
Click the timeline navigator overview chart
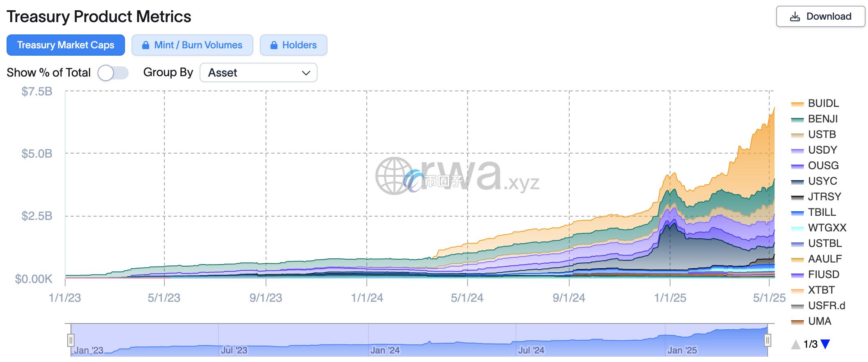[418, 340]
